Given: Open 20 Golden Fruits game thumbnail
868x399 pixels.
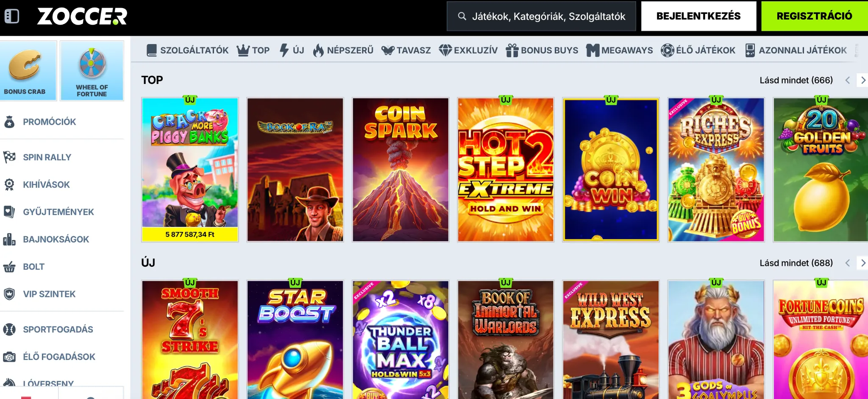Looking at the screenshot, I should [x=821, y=170].
